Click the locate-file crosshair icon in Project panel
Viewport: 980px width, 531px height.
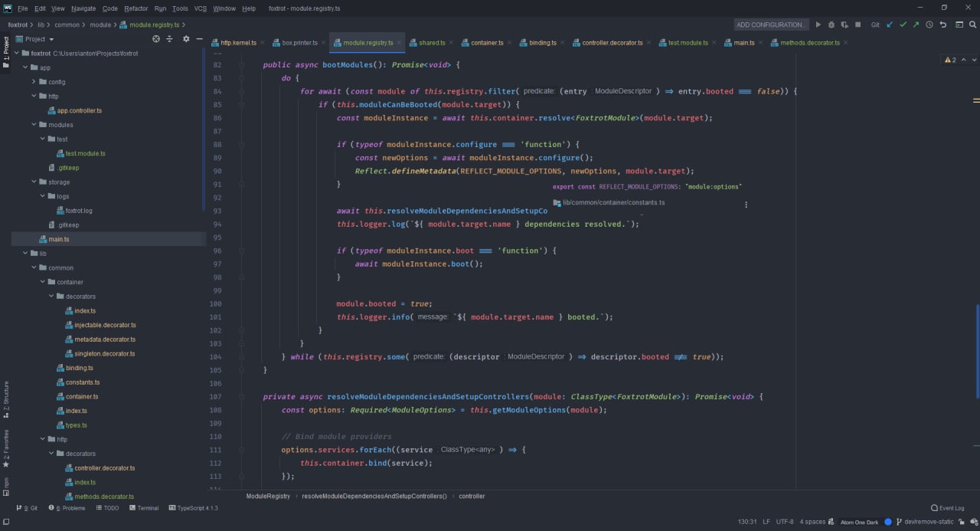tap(156, 39)
